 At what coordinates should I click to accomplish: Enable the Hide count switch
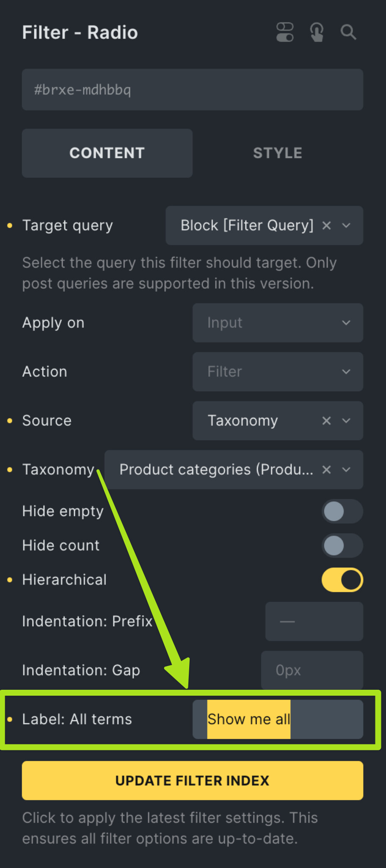342,546
